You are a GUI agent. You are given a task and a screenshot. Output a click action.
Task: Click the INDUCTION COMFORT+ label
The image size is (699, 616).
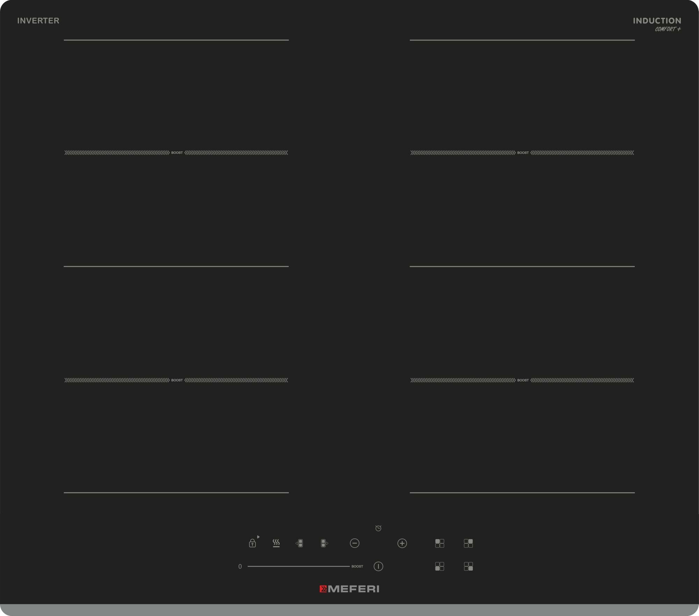657,24
